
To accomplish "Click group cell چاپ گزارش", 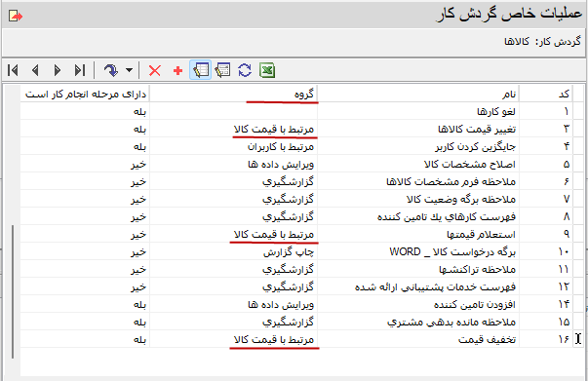I will coord(234,251).
